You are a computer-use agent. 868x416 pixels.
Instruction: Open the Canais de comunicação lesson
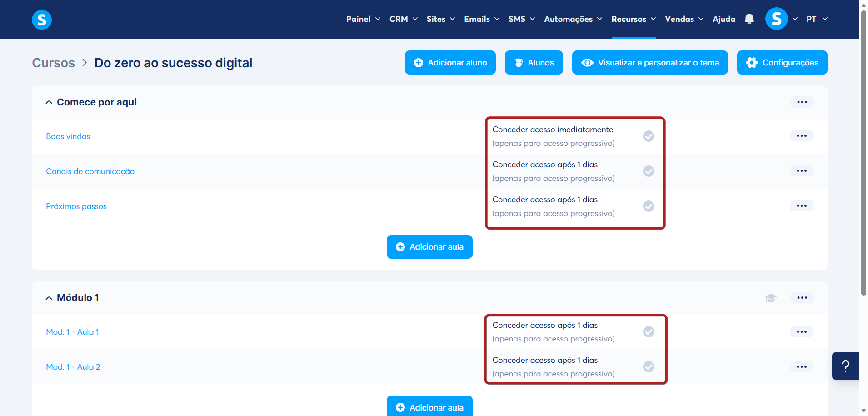click(90, 171)
